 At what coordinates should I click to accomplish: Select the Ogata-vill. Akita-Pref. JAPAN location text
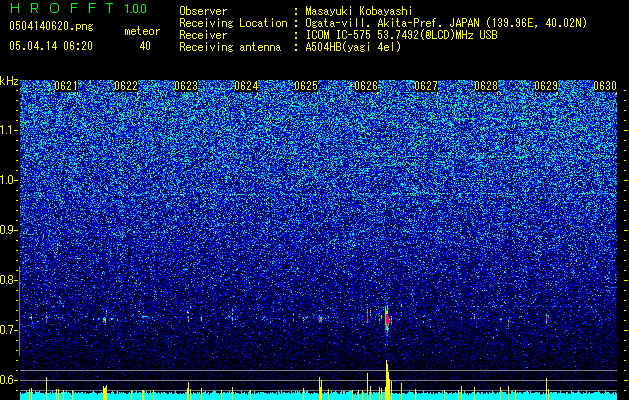pos(447,23)
